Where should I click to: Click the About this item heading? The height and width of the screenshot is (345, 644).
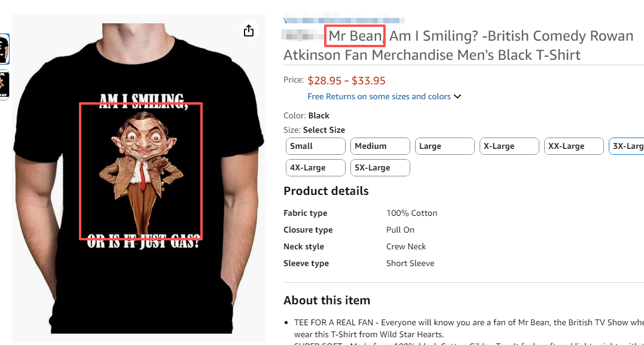click(326, 300)
